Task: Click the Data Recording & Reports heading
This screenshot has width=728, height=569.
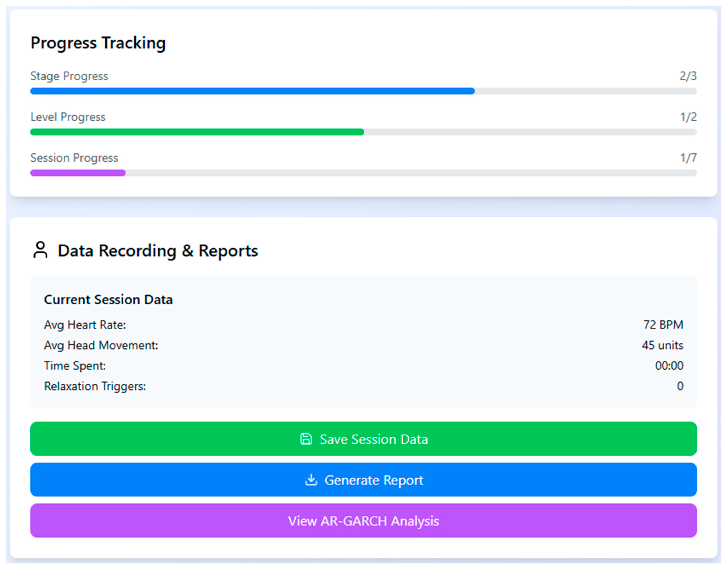Action: click(158, 251)
